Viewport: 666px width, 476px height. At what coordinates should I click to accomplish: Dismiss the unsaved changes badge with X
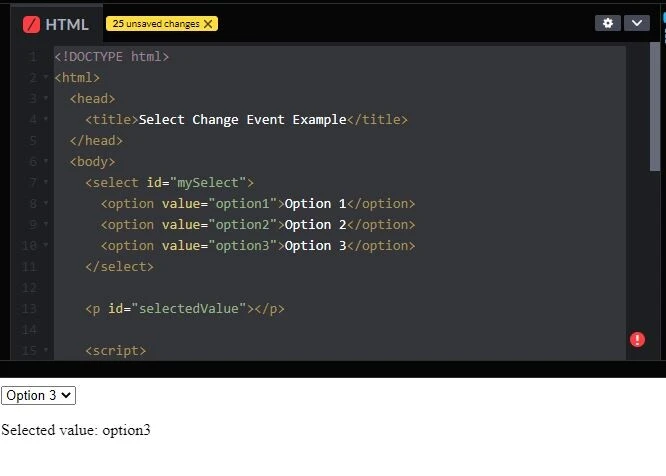click(208, 24)
